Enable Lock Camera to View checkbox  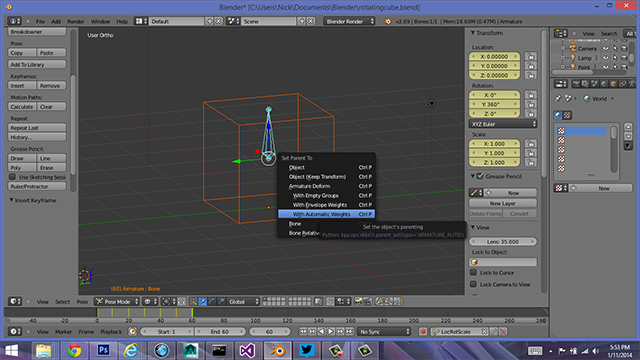click(x=473, y=284)
